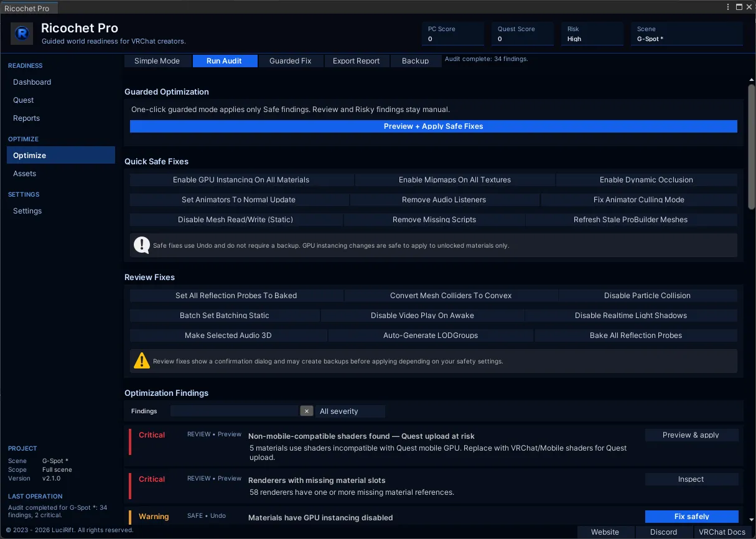This screenshot has width=756, height=539.
Task: Select the Run Audit tab
Action: pos(224,61)
